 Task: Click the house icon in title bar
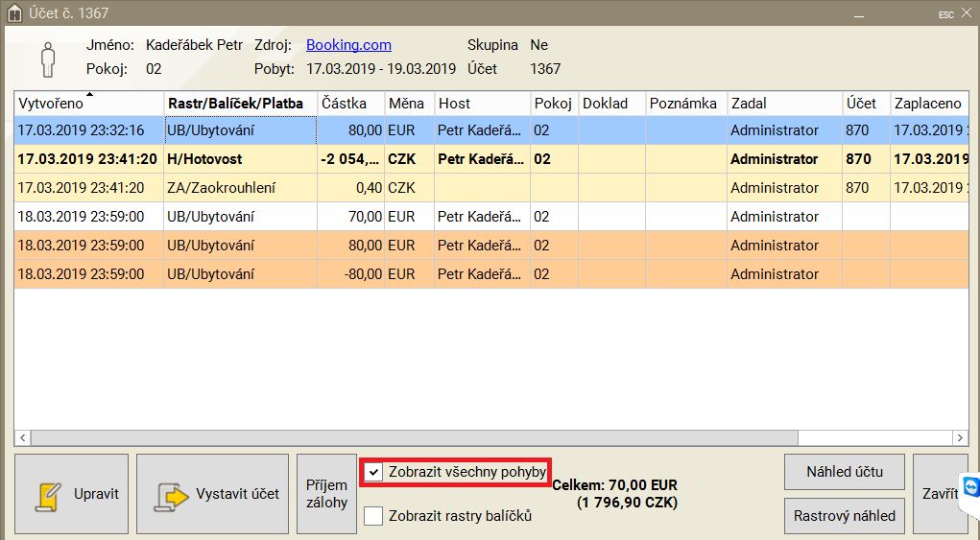tap(13, 13)
